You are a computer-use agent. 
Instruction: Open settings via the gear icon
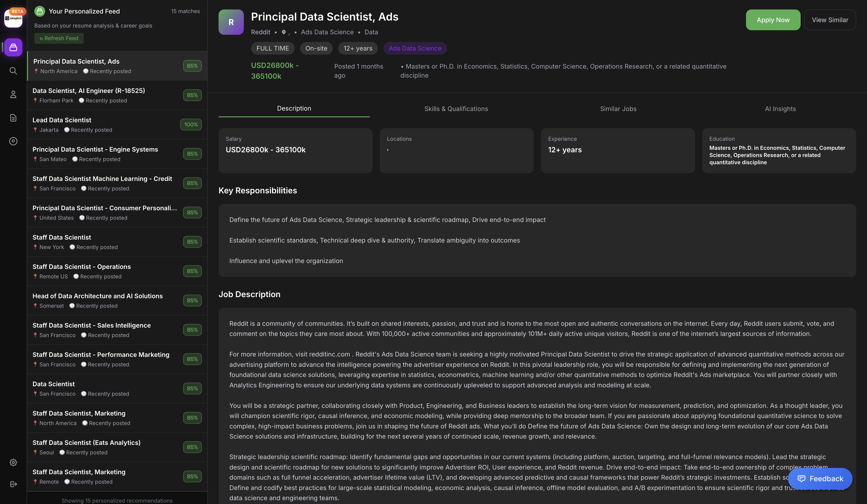pos(13,462)
